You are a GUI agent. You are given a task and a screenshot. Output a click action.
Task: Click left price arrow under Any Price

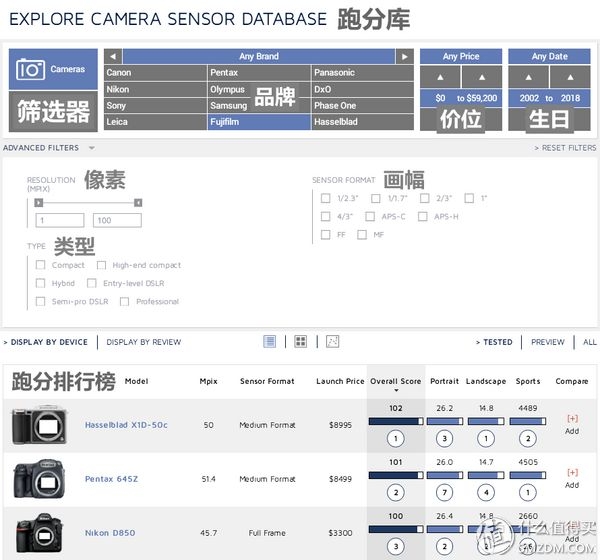coord(440,77)
